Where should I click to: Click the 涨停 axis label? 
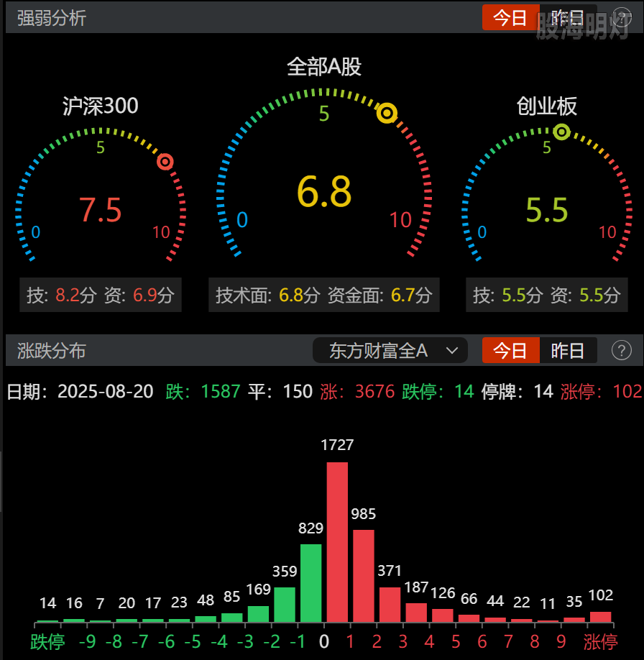[x=601, y=642]
